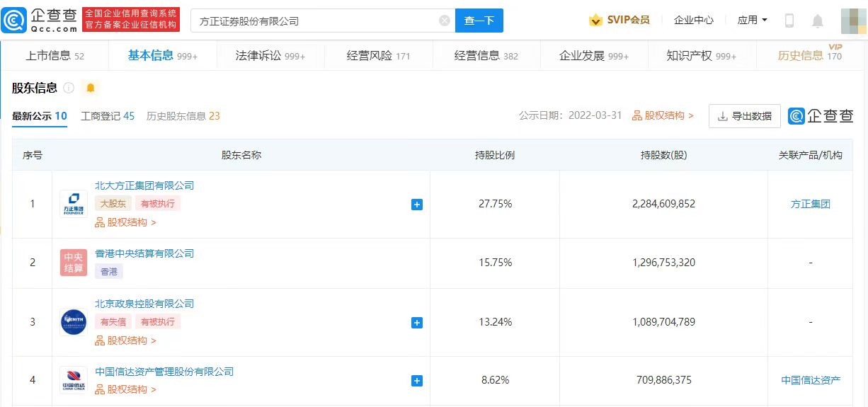The image size is (868, 407).
Task: Click the 全国企业信用查询系统 red banner
Action: click(x=131, y=21)
